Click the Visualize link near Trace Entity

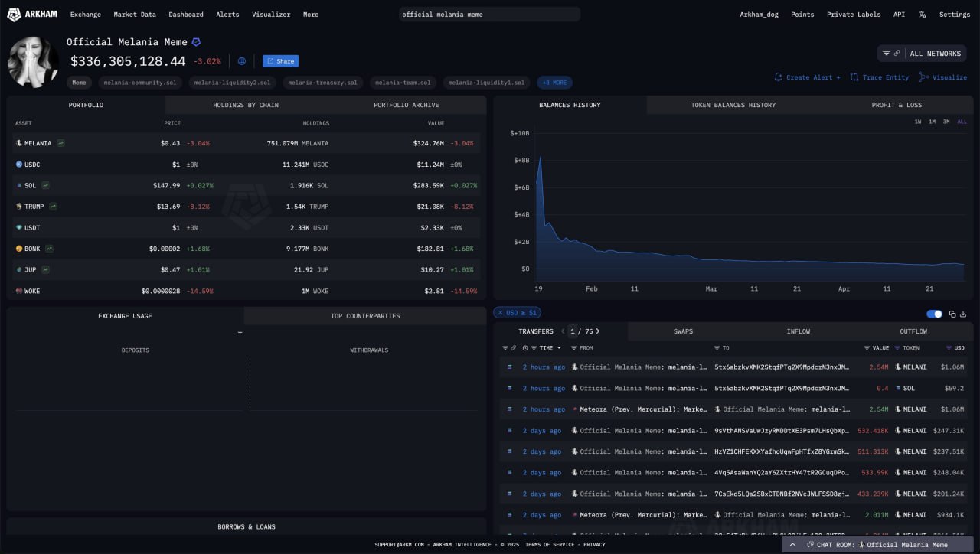(943, 77)
